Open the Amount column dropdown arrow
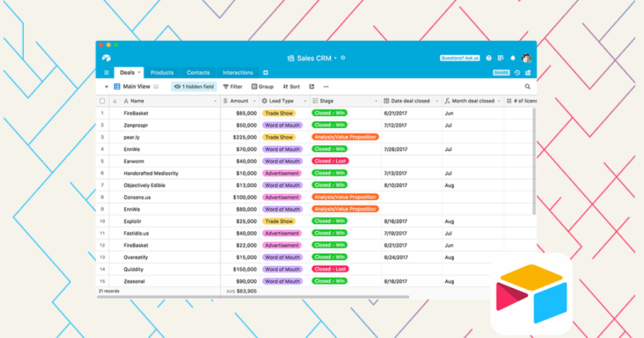 pyautogui.click(x=254, y=101)
